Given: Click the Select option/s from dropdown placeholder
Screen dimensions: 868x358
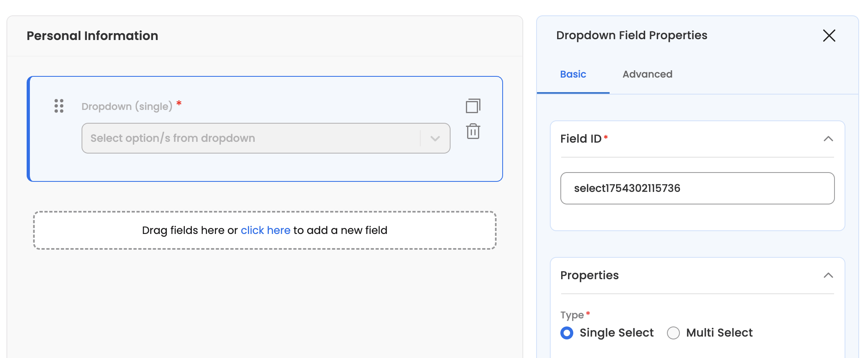Looking at the screenshot, I should click(x=173, y=138).
